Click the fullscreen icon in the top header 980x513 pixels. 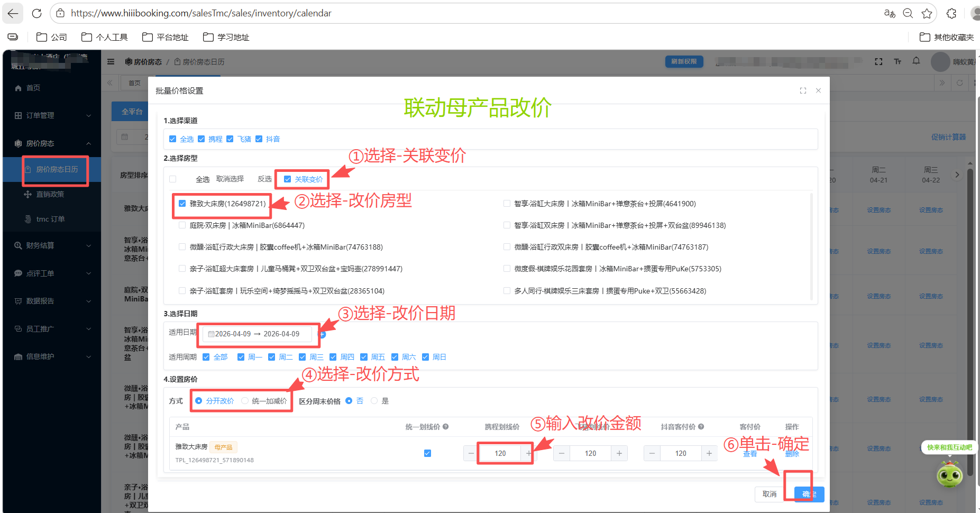click(x=878, y=61)
